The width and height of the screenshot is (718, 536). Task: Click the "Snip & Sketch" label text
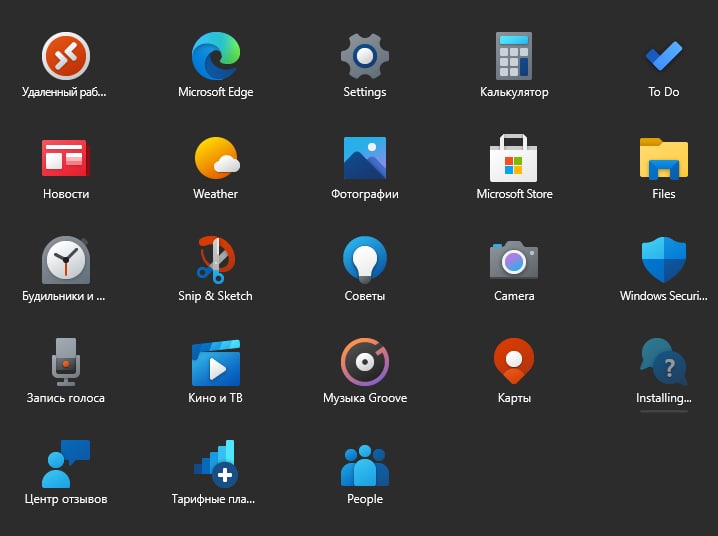tap(216, 296)
